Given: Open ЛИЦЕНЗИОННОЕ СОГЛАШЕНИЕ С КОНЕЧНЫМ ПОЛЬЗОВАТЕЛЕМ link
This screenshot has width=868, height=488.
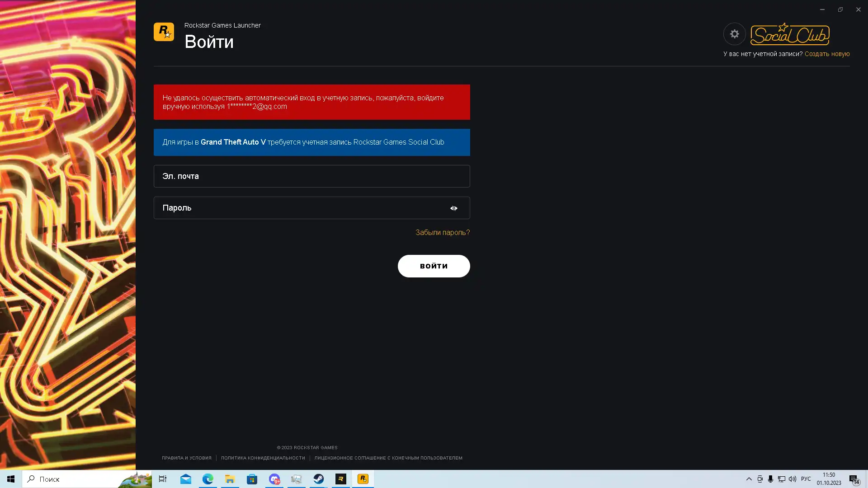Looking at the screenshot, I should [x=388, y=458].
